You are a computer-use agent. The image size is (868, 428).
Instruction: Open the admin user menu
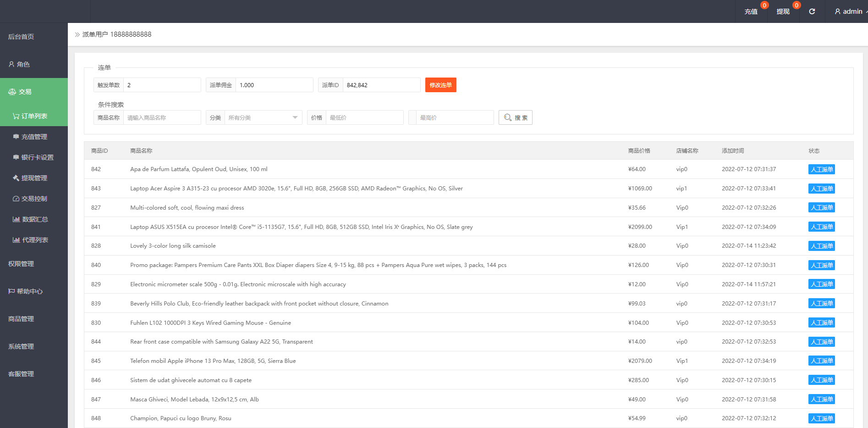point(849,11)
